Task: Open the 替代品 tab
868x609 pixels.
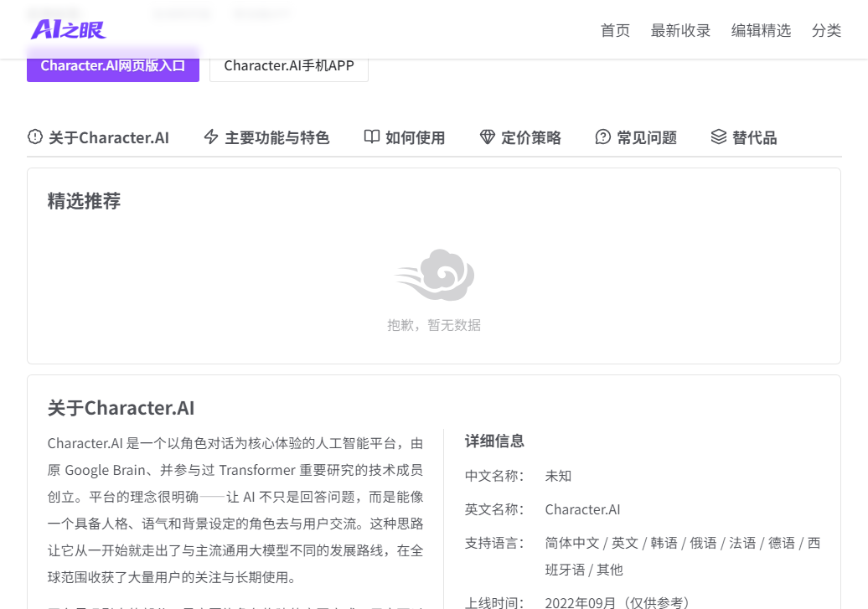Action: (x=744, y=137)
